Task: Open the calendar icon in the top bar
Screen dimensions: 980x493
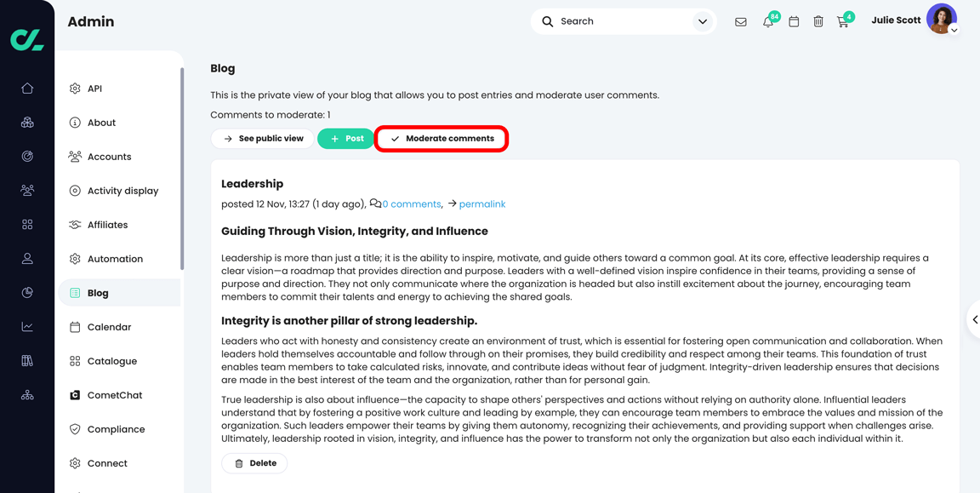Action: click(x=793, y=20)
